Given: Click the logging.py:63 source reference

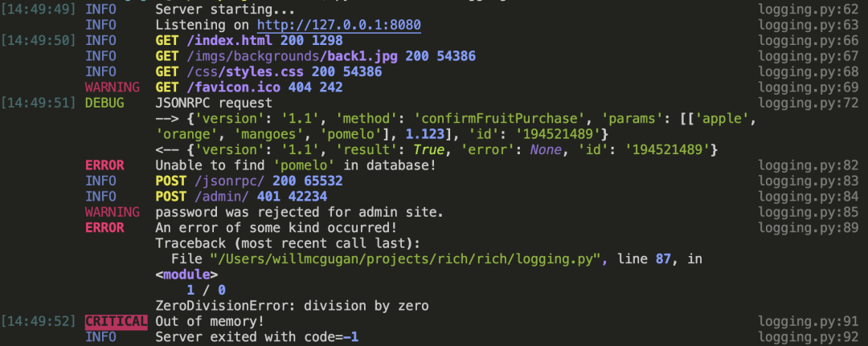Looking at the screenshot, I should 808,25.
